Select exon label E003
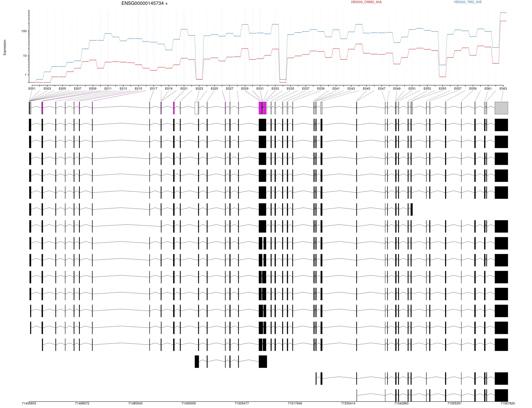This screenshot has width=532, height=408. tap(47, 89)
